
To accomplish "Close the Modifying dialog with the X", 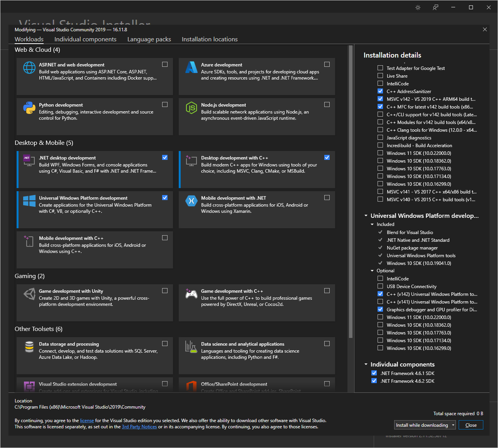I will tap(485, 29).
